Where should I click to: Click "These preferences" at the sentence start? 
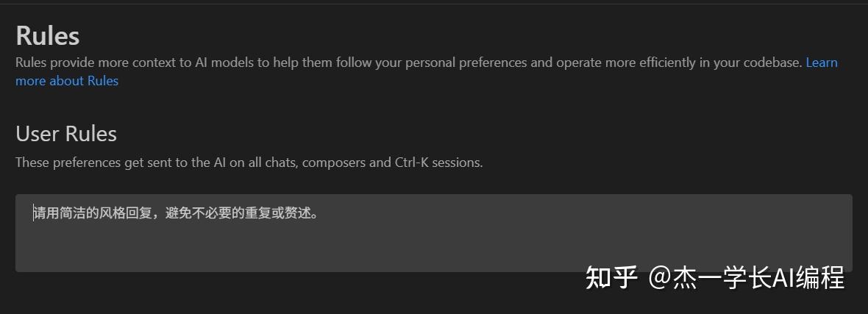pos(68,163)
